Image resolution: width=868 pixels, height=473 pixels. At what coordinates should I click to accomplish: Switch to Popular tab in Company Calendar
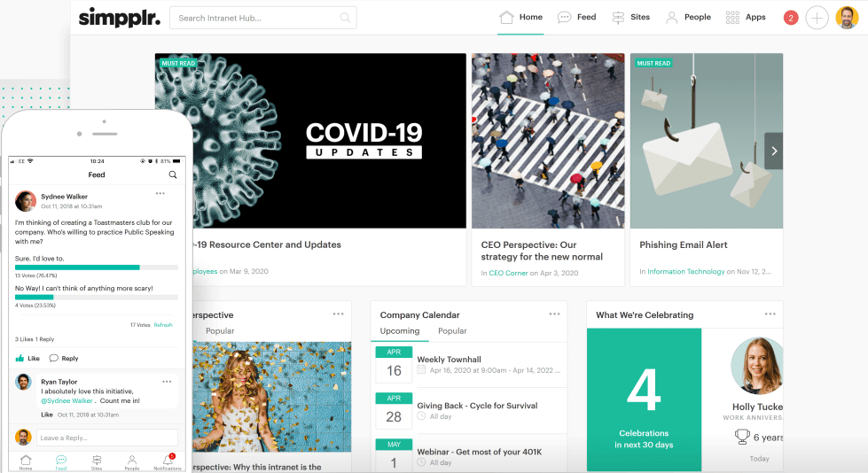point(452,331)
